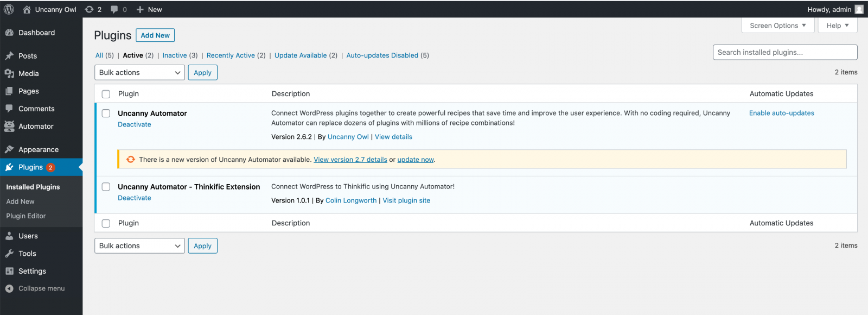
Task: Click the Plugin column header at top
Action: 129,94
